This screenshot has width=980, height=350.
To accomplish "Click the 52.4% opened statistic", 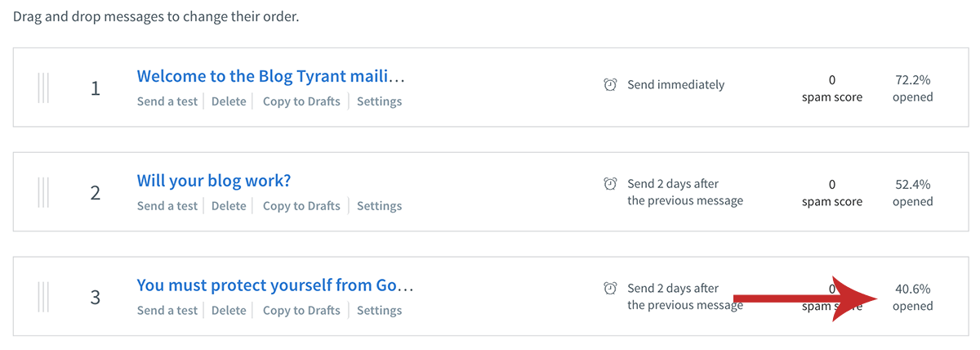I will (x=913, y=193).
